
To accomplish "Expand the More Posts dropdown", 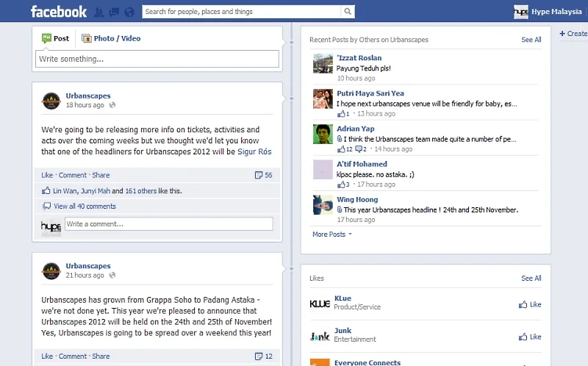I will click(331, 234).
